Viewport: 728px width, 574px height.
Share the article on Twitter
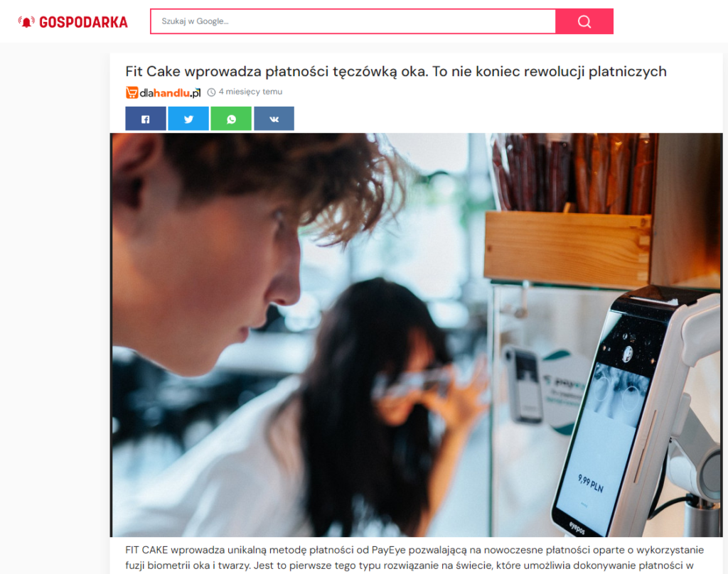(x=188, y=119)
